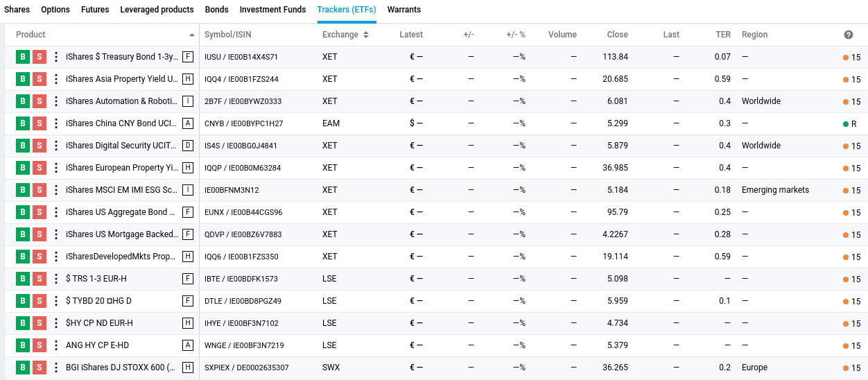Open iShares MSCI EM IMI ESG product link
868x380 pixels.
click(x=121, y=190)
